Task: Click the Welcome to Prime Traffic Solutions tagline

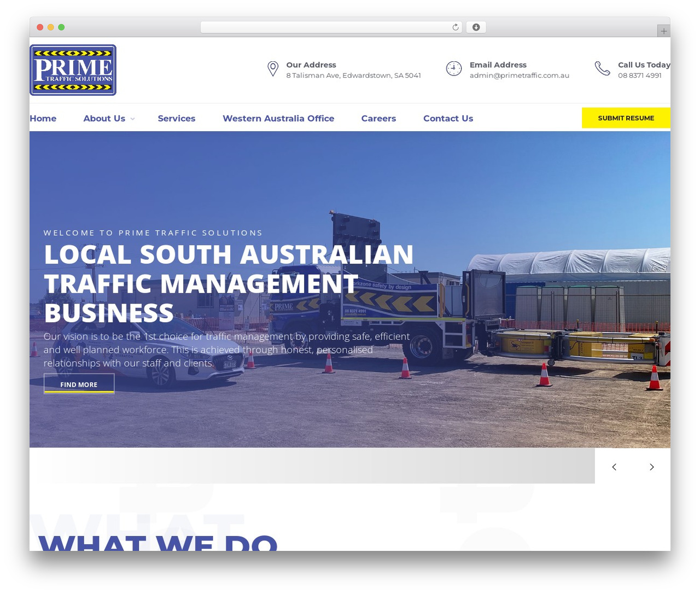Action: (x=153, y=233)
